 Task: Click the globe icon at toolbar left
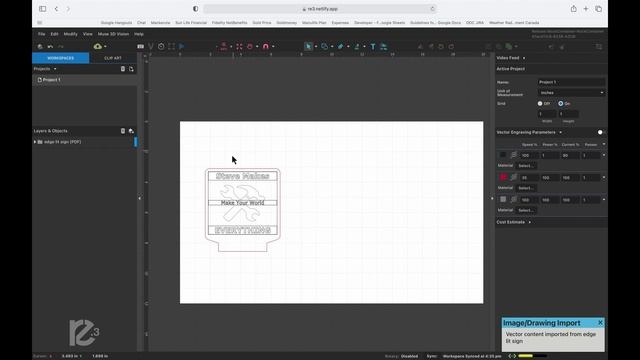[40, 47]
